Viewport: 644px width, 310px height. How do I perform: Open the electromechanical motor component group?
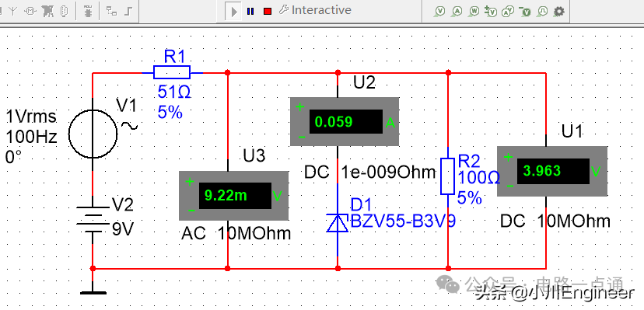(x=30, y=11)
